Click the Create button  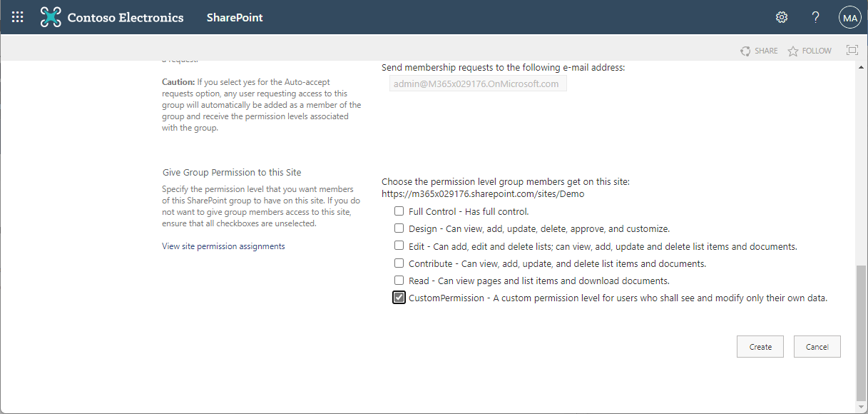[760, 347]
